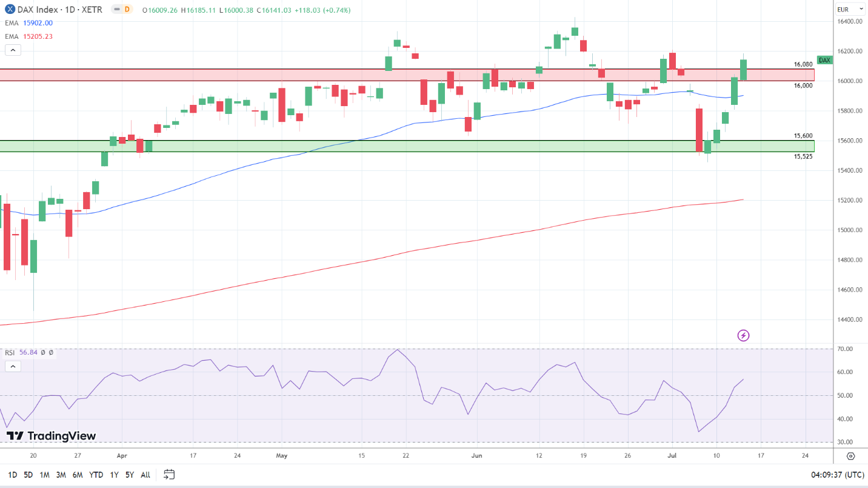The height and width of the screenshot is (488, 868).
Task: Click the Jul date axis label
Action: (672, 455)
